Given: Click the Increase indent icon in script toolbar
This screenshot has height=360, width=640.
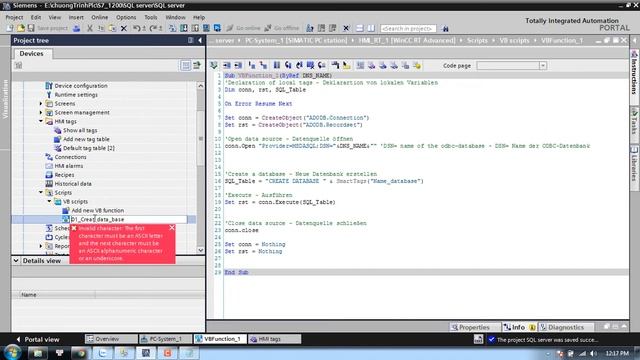Looking at the screenshot, I should tap(227, 65).
